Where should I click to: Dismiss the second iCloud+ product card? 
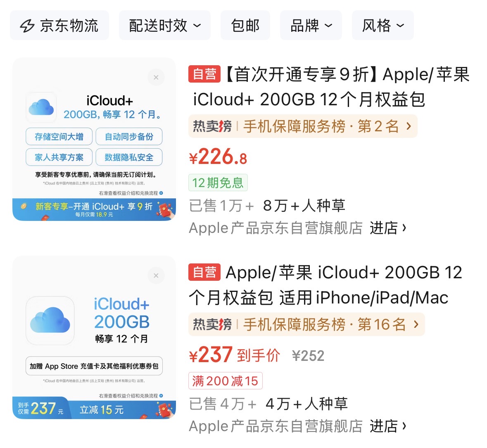(x=156, y=275)
